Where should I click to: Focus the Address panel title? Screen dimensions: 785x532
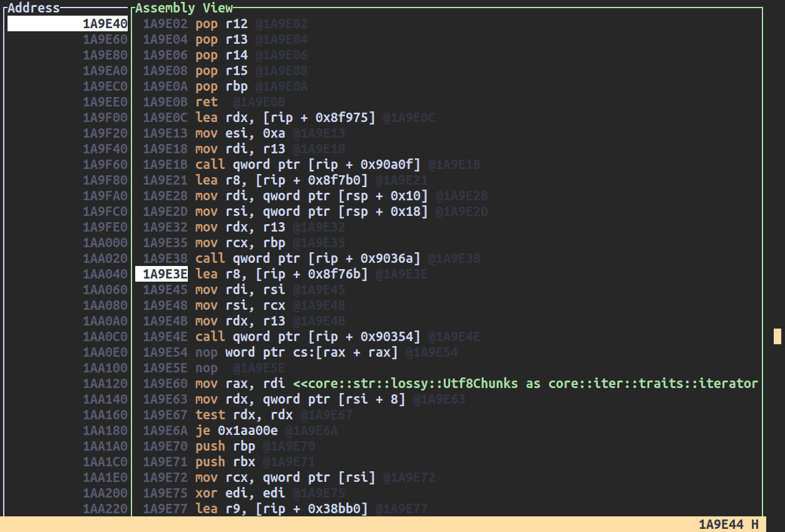coord(34,8)
